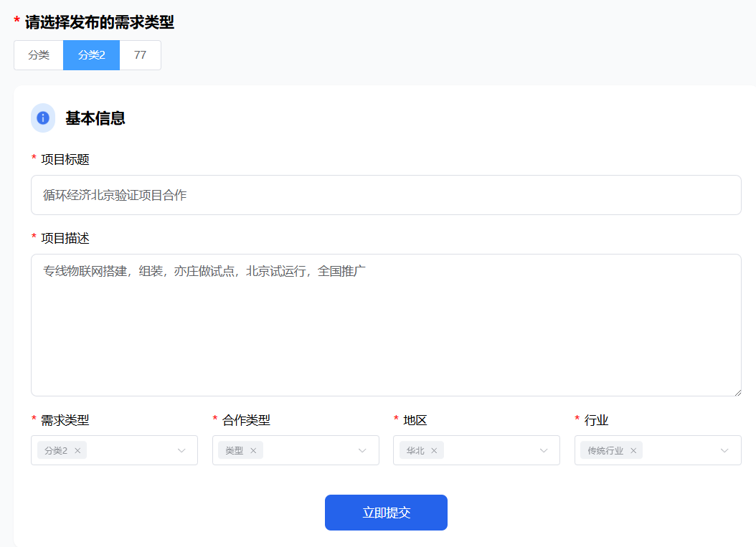Open the 行业 dropdown chevron
The height and width of the screenshot is (547, 756).
(725, 450)
